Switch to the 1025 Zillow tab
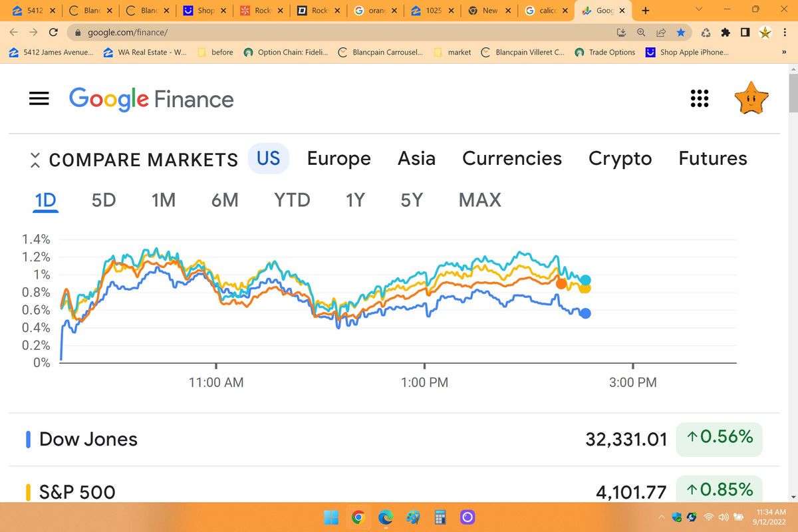798x532 pixels. tap(433, 11)
